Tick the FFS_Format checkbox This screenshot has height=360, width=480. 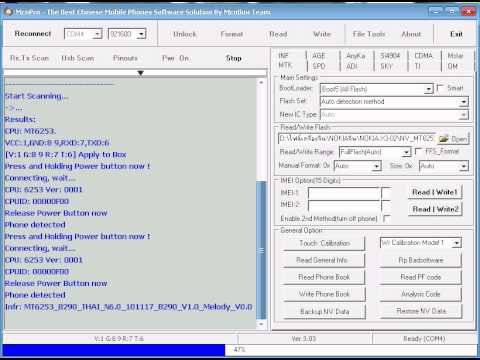coord(419,151)
